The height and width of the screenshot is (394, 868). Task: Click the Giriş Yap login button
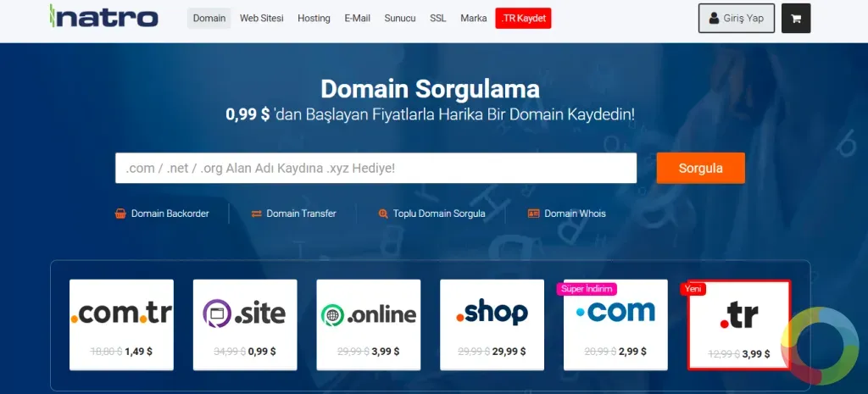pyautogui.click(x=737, y=19)
